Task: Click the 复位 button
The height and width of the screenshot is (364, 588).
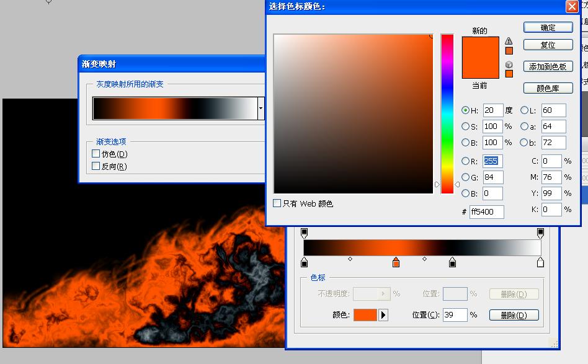Action: point(548,45)
